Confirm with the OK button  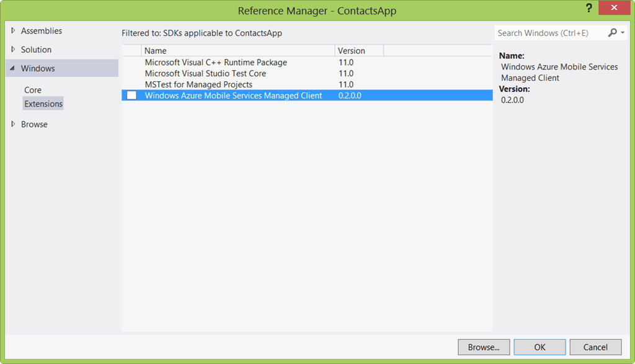coord(540,347)
